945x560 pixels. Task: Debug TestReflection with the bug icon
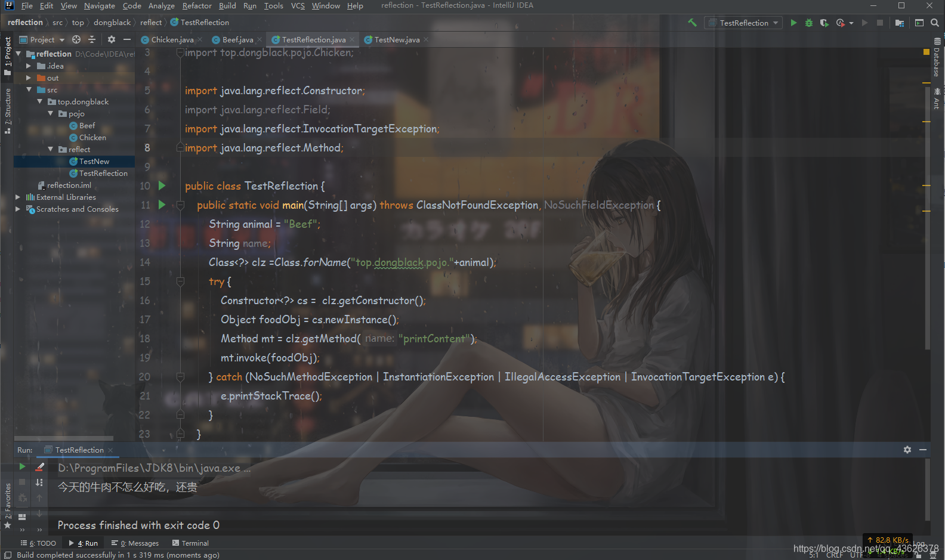coord(809,23)
